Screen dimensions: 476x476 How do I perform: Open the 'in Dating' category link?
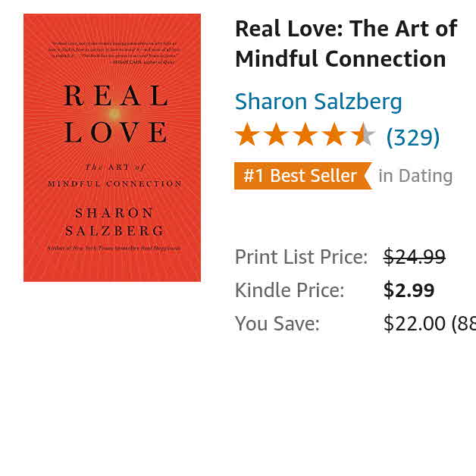tap(415, 176)
